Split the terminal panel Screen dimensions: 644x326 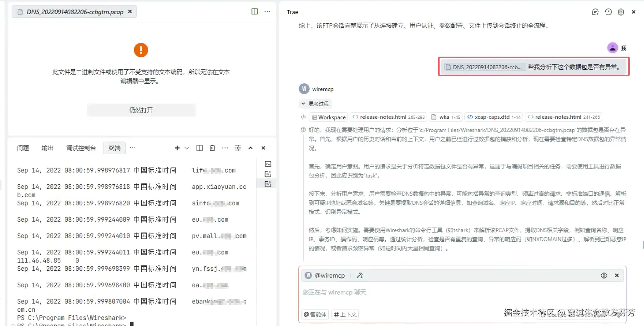(199, 148)
